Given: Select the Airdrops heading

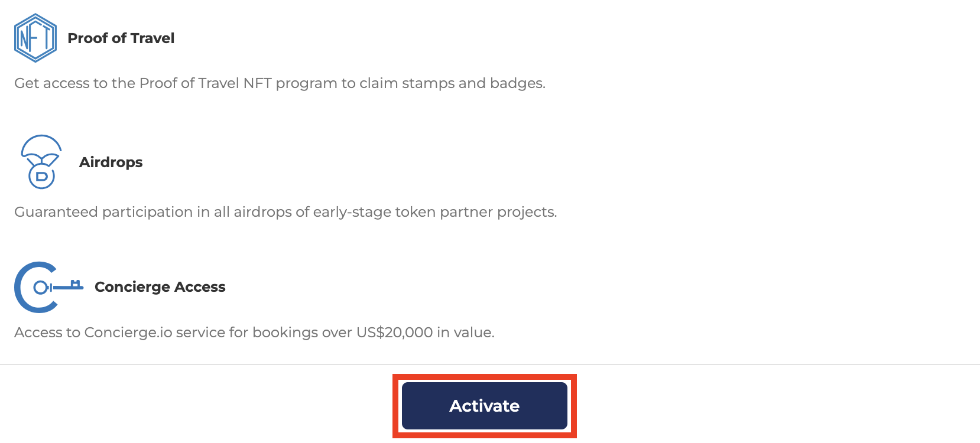Looking at the screenshot, I should tap(111, 162).
